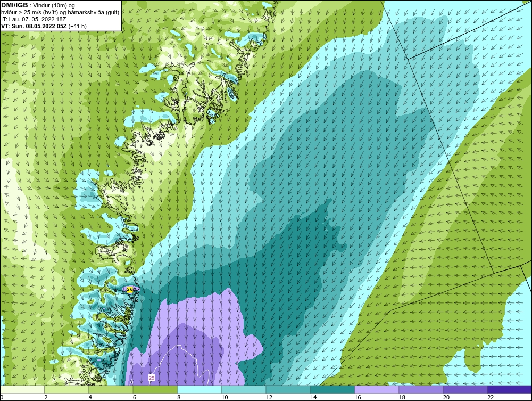Click the '10' label on the color scale
Viewport: 532px width, 401px height.
point(225,398)
